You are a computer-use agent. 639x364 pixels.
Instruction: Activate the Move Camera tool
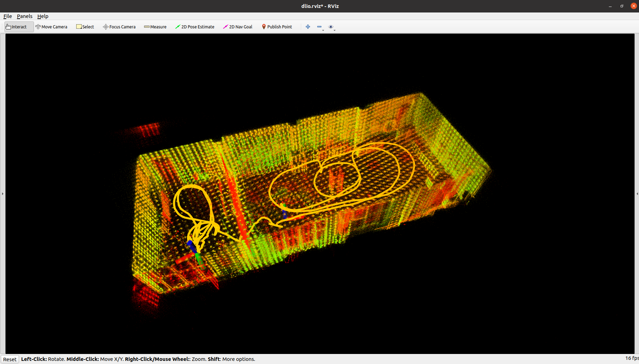[51, 27]
